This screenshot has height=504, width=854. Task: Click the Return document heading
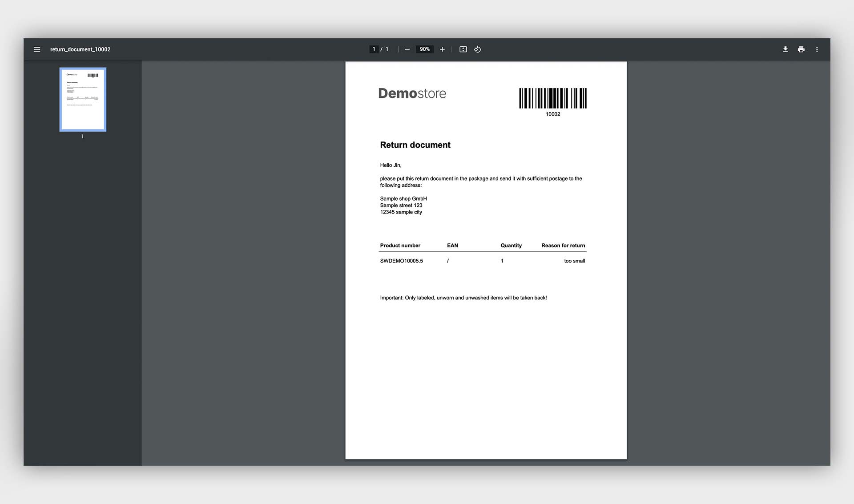point(415,145)
